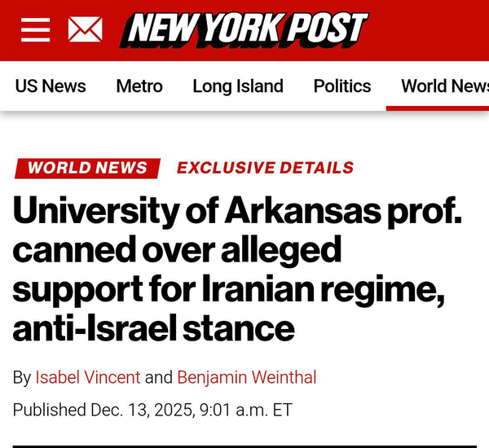489x448 pixels.
Task: Open author Benjamin Weinthal's page
Action: [246, 377]
